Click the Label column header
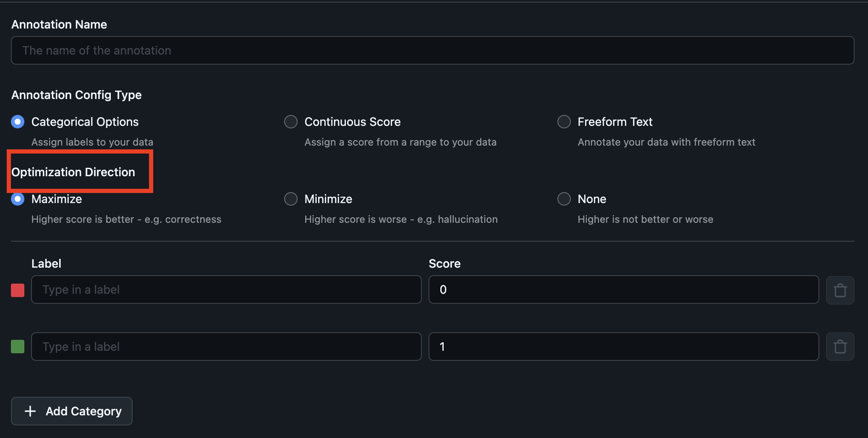The image size is (868, 438). click(46, 263)
